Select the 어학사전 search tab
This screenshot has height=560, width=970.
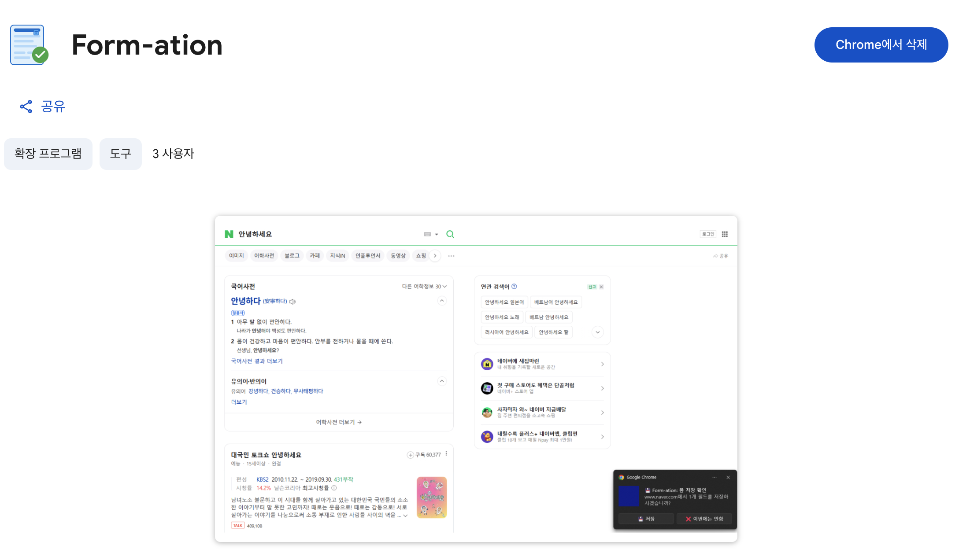coord(264,256)
